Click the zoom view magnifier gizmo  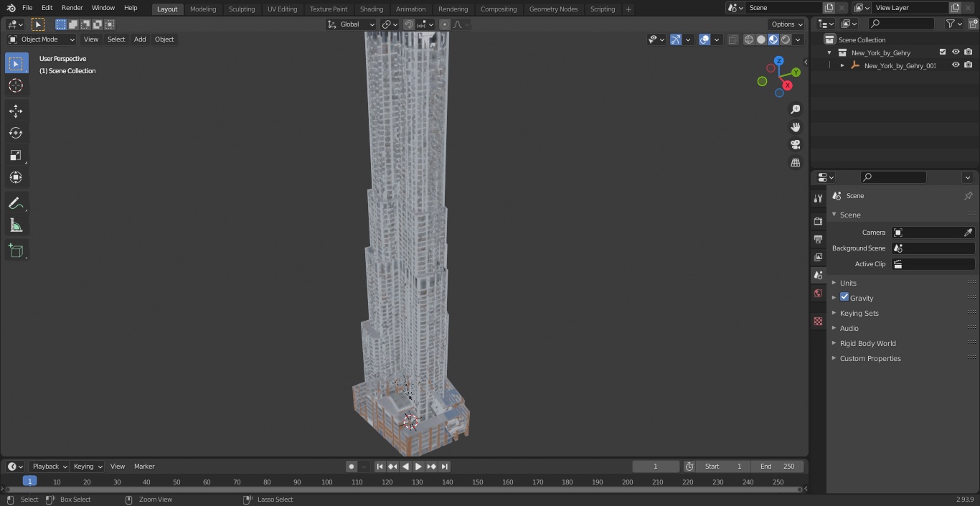(x=795, y=109)
